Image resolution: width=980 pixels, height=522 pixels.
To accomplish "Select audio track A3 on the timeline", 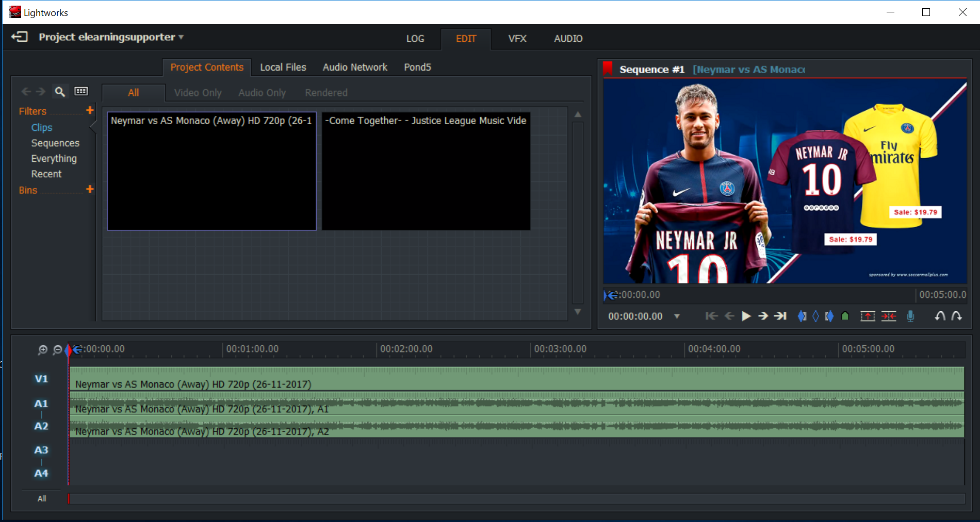I will (x=41, y=450).
